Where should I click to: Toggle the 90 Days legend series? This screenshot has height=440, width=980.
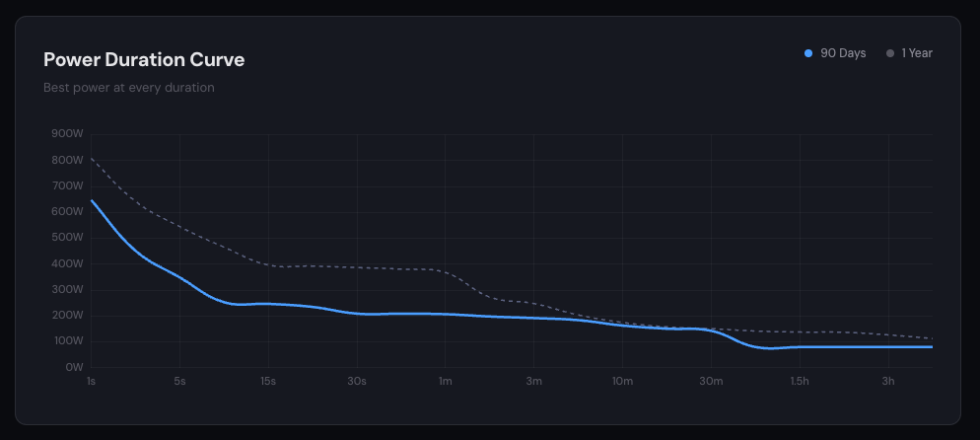[x=835, y=53]
